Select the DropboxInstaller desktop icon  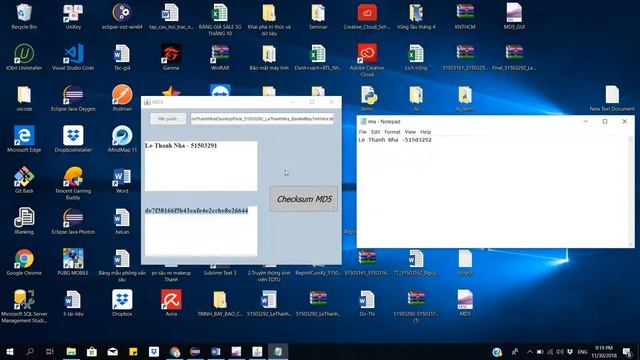point(73,139)
